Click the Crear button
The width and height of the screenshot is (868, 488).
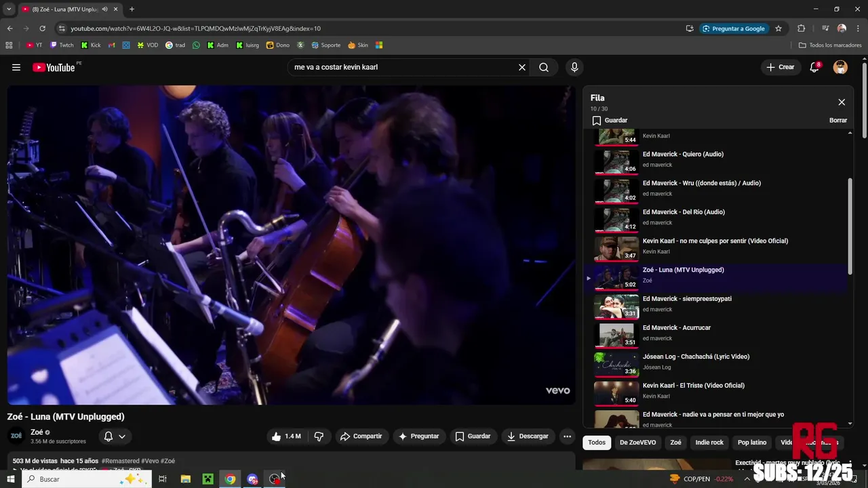pos(780,67)
